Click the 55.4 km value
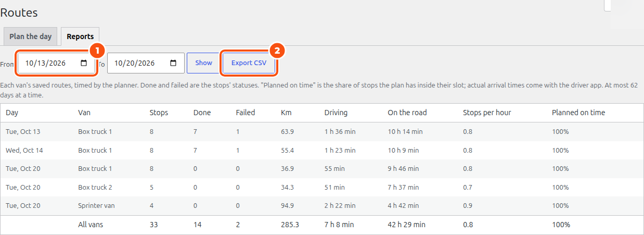 [x=287, y=151]
